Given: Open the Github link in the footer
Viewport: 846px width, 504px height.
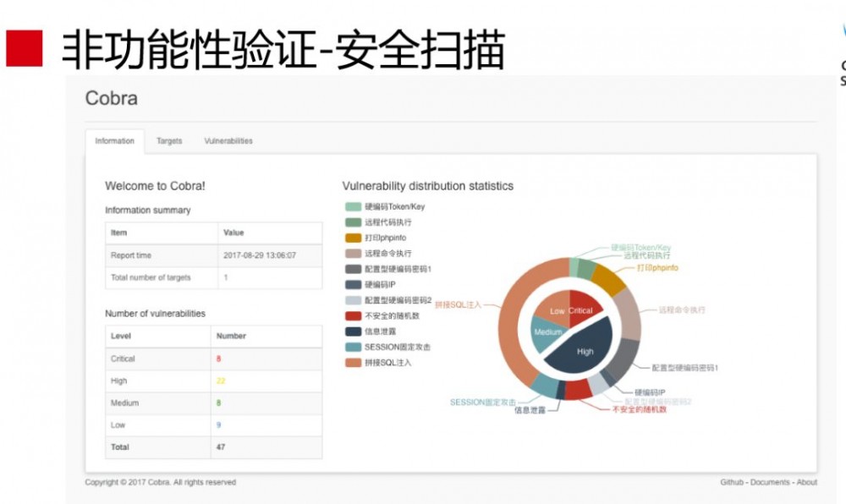Looking at the screenshot, I should [730, 482].
